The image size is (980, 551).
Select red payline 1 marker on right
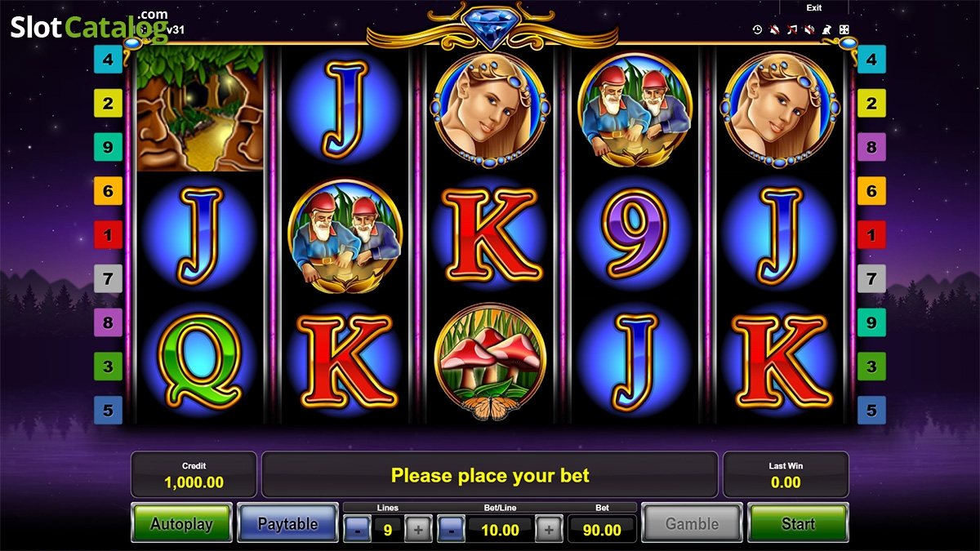coord(871,236)
